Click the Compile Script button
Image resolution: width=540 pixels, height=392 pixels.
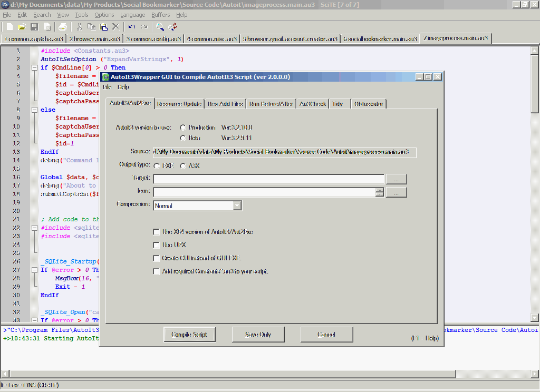(189, 335)
